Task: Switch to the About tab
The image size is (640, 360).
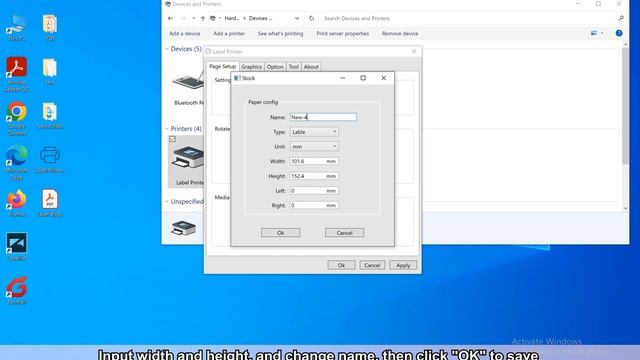Action: click(x=311, y=67)
